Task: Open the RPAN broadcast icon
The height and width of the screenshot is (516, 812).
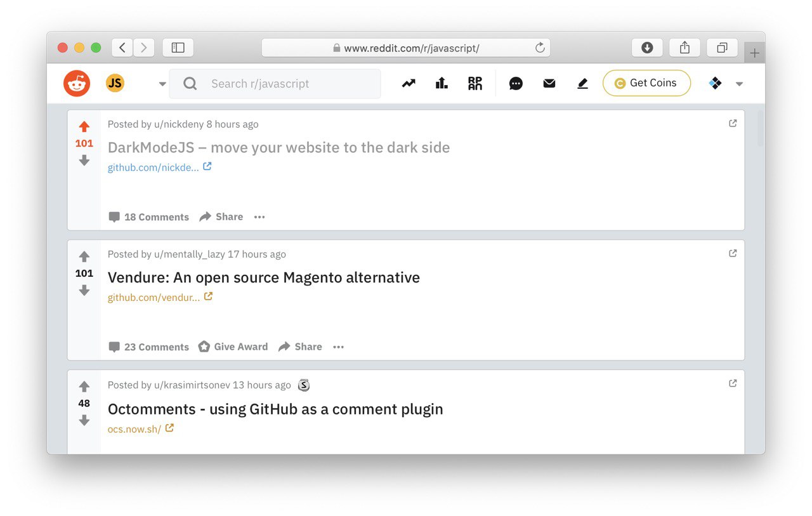Action: (475, 83)
